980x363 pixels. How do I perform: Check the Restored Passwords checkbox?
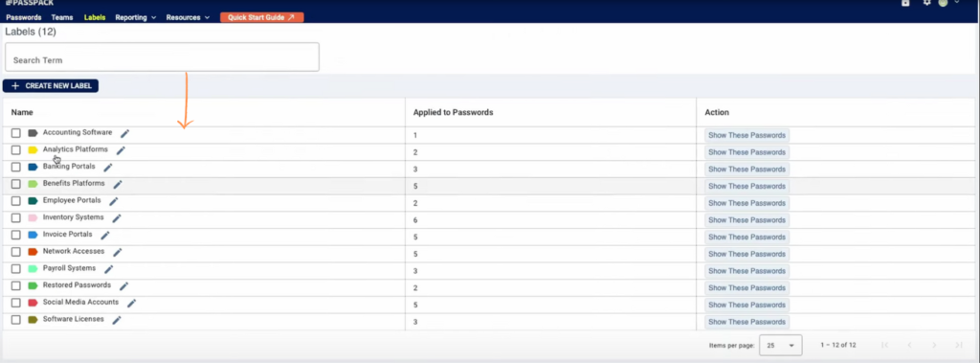[16, 286]
